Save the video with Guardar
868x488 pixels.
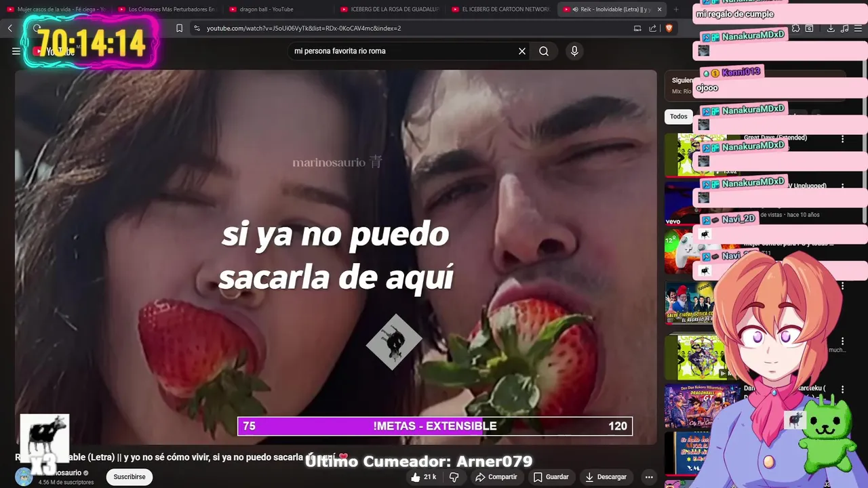[x=551, y=477]
